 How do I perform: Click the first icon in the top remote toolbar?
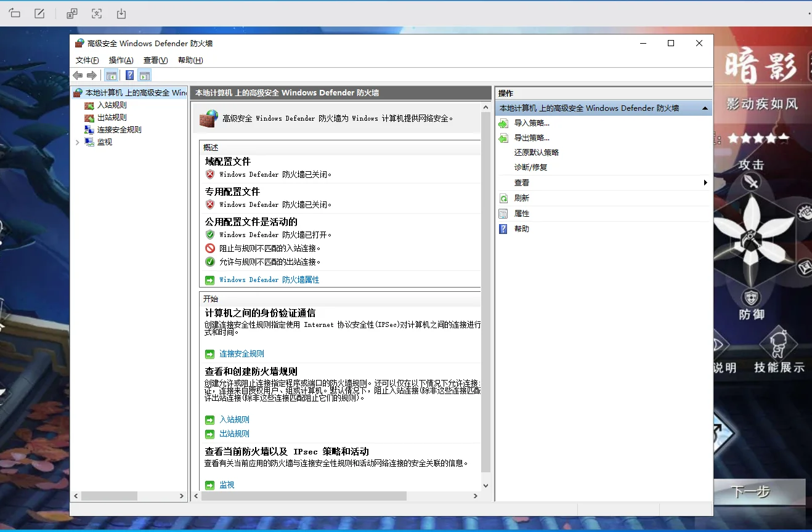[15, 14]
